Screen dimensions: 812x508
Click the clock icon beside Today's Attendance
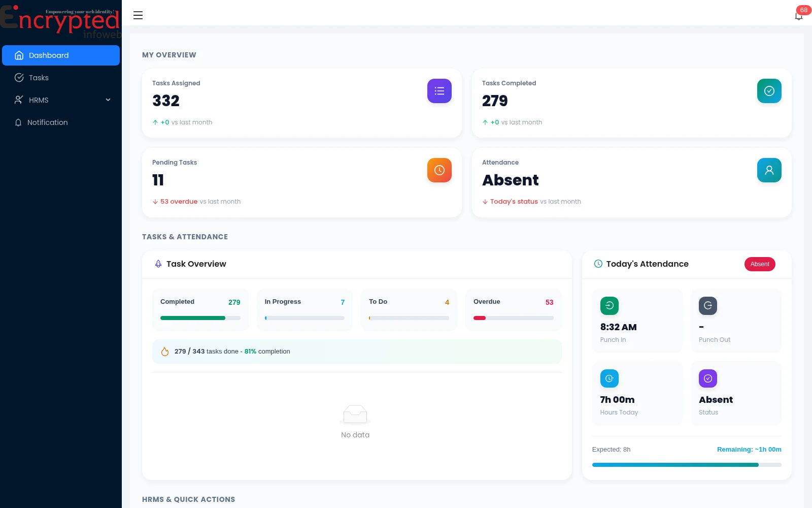[598, 264]
